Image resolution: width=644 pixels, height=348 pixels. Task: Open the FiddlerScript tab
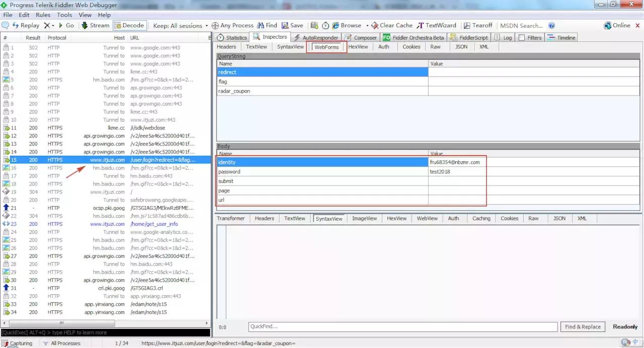469,37
